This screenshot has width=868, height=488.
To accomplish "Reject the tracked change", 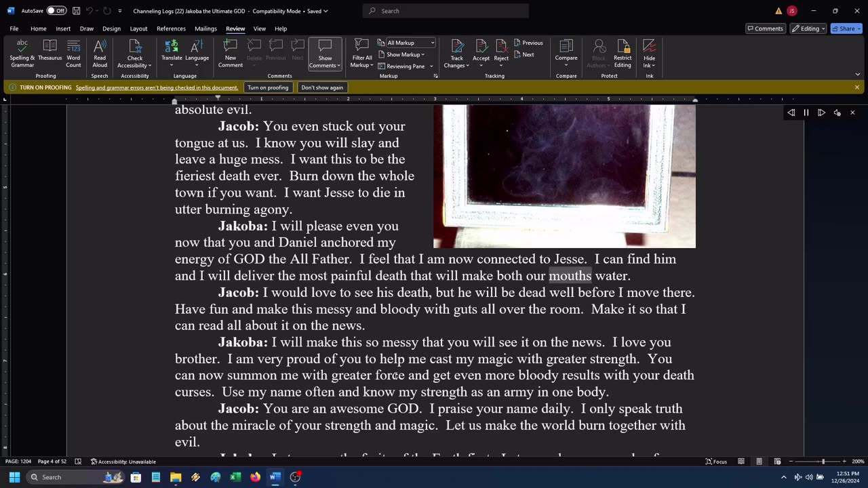I will click(501, 54).
